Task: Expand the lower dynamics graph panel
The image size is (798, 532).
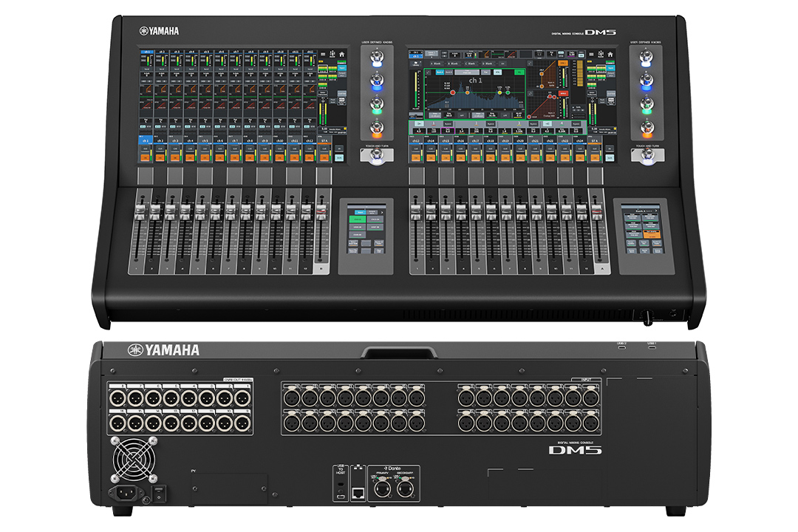Action: tap(531, 94)
